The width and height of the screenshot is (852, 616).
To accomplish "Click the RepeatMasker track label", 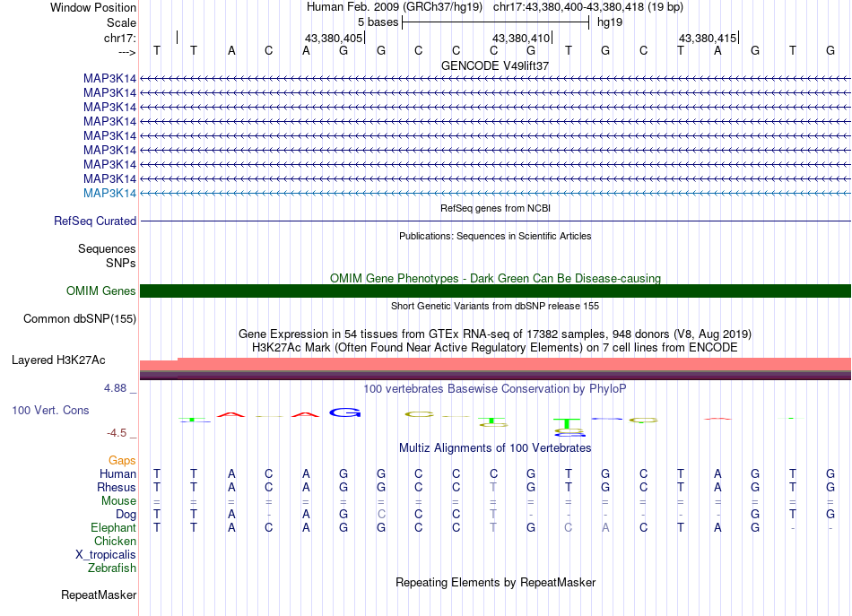I will pos(99,595).
